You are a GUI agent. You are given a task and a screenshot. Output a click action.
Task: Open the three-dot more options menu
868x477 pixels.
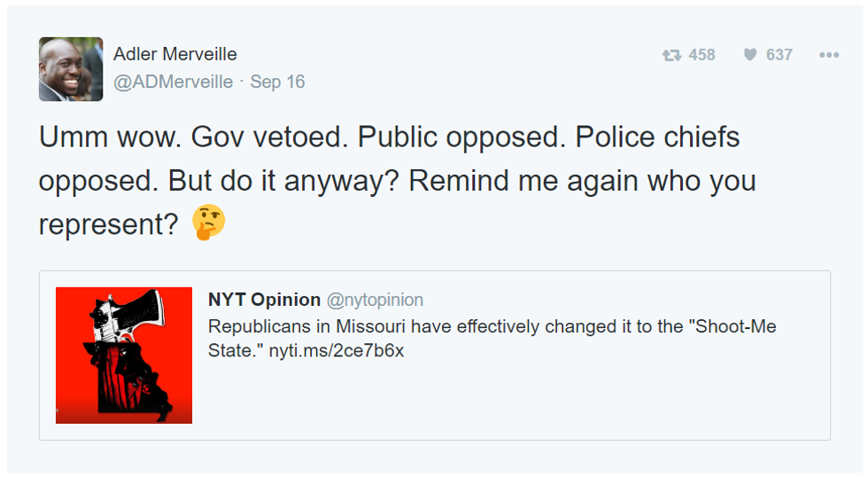tap(829, 55)
